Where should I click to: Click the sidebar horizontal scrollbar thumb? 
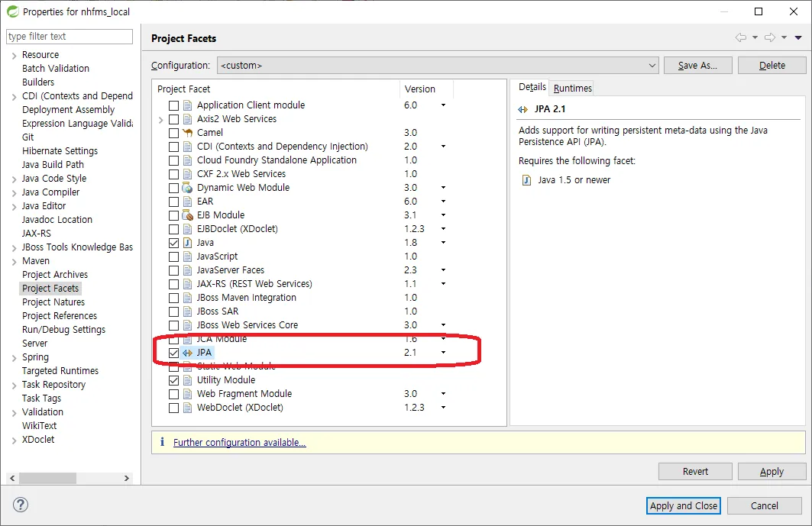pyautogui.click(x=47, y=478)
